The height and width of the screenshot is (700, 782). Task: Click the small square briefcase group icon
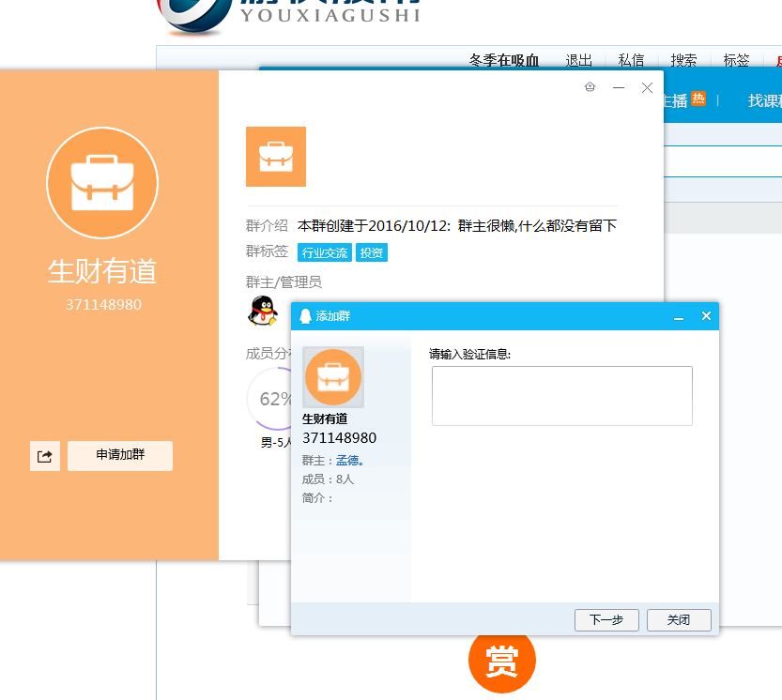coord(276,157)
